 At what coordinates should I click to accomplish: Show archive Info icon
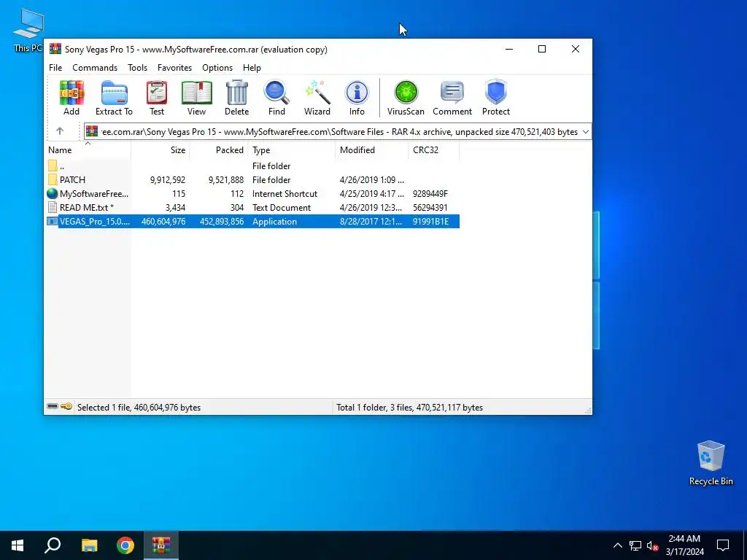357,93
